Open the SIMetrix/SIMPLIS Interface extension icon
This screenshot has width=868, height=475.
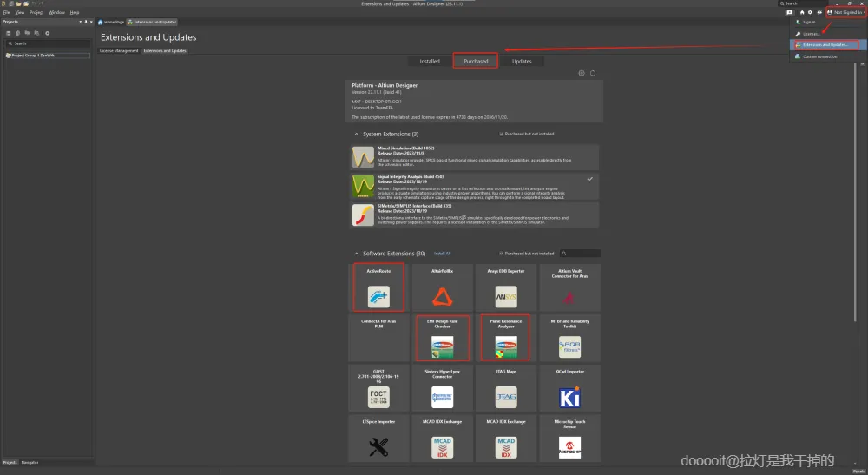pyautogui.click(x=363, y=214)
